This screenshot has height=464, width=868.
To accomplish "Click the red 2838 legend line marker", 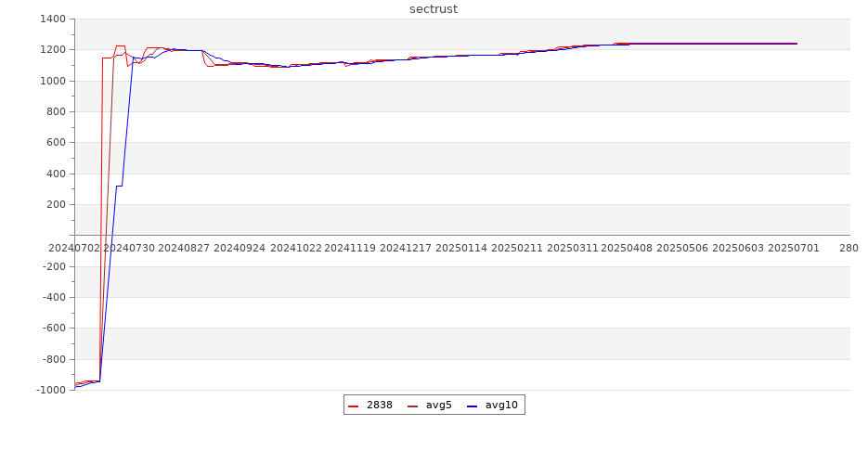I will (353, 406).
